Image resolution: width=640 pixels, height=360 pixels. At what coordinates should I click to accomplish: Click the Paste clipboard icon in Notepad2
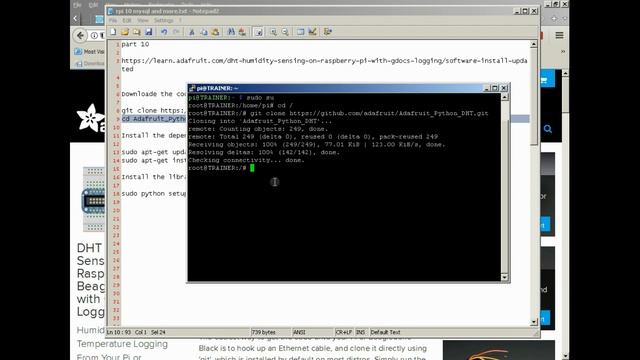coord(215,32)
